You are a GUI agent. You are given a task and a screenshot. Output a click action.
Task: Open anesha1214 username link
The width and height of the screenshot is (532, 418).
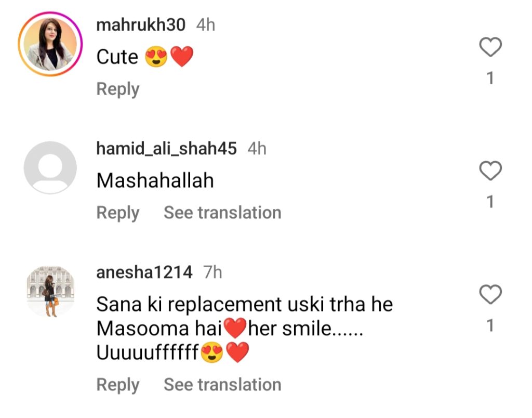(x=144, y=272)
